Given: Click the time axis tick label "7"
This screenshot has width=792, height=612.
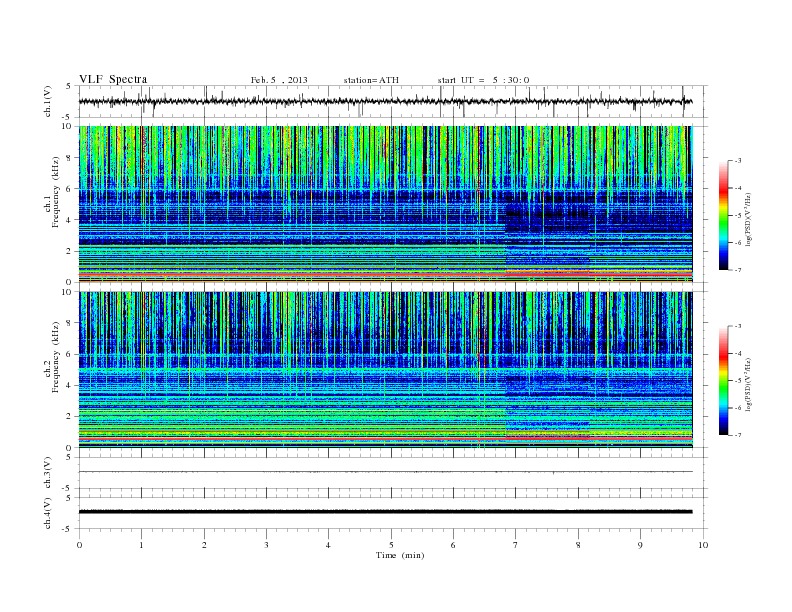Looking at the screenshot, I should point(516,545).
